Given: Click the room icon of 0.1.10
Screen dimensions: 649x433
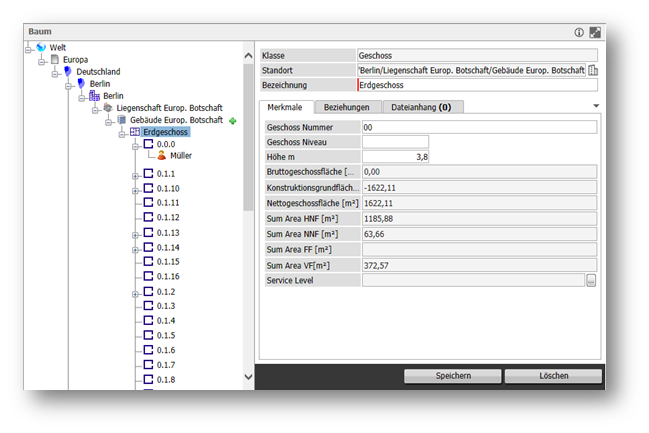Looking at the screenshot, I should 148,188.
